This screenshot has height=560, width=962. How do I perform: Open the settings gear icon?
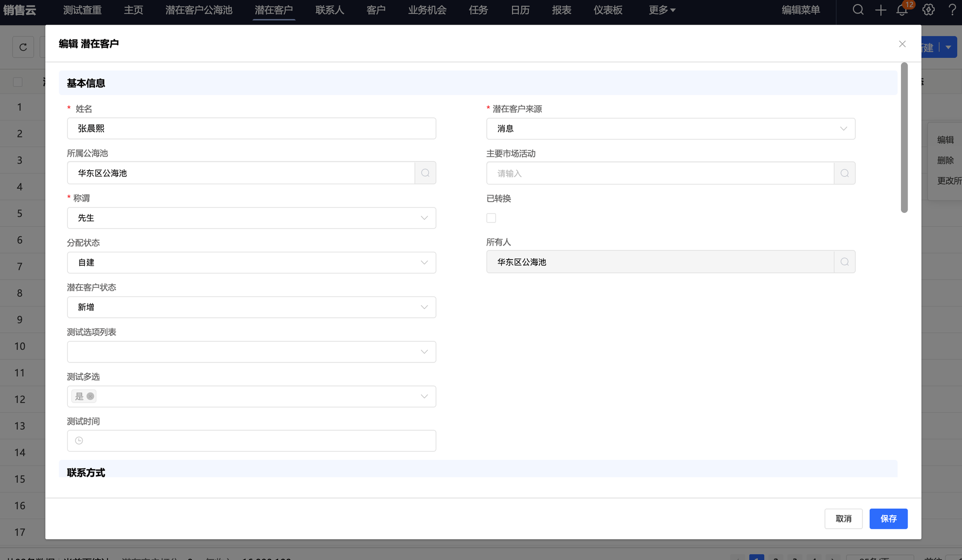928,10
